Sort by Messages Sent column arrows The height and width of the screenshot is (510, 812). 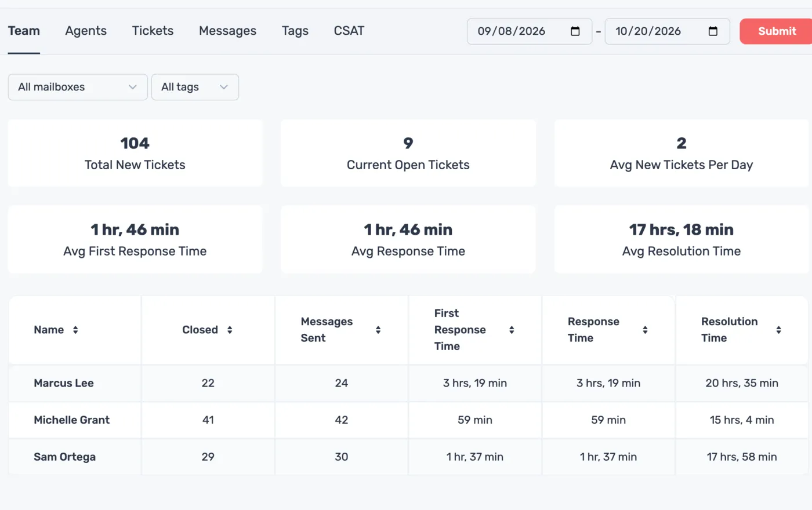click(378, 330)
